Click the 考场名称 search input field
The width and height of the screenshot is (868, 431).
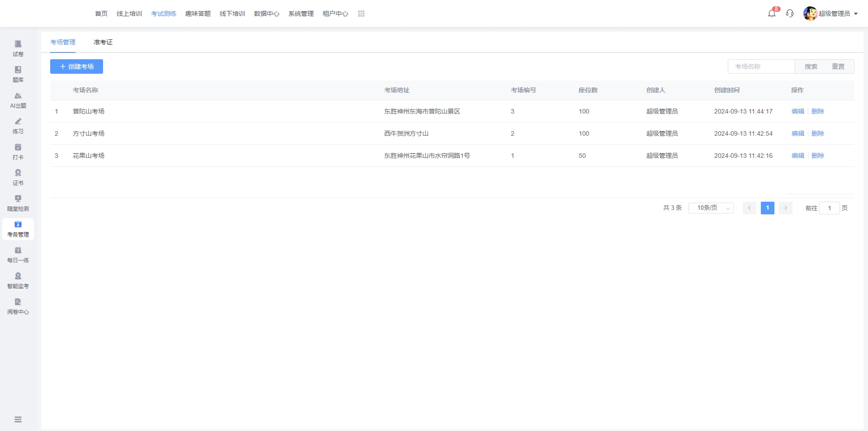[761, 66]
